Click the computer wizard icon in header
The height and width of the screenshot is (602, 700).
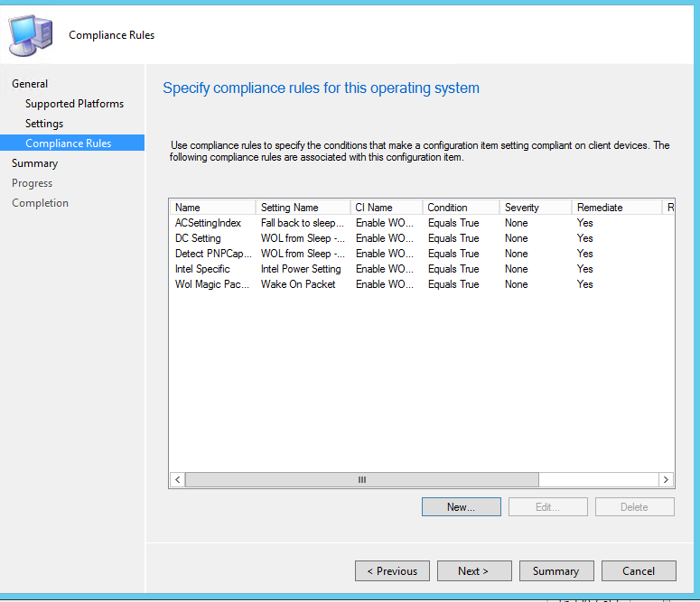pyautogui.click(x=31, y=35)
